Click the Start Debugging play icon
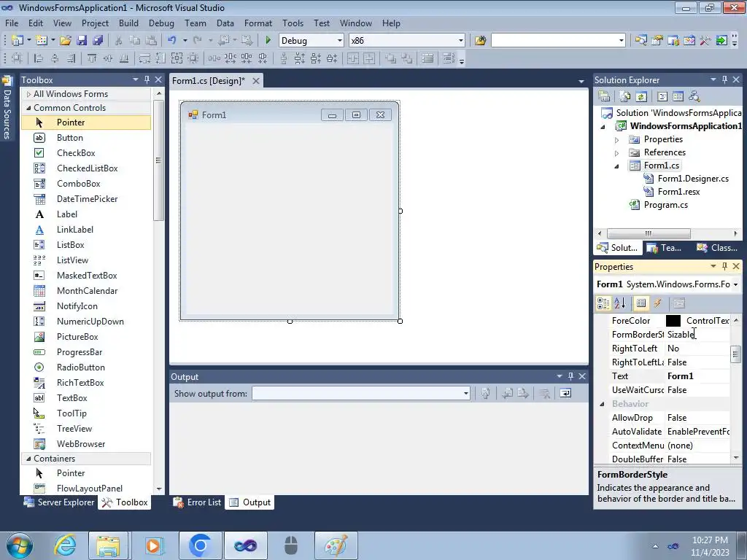747x560 pixels. coord(268,41)
